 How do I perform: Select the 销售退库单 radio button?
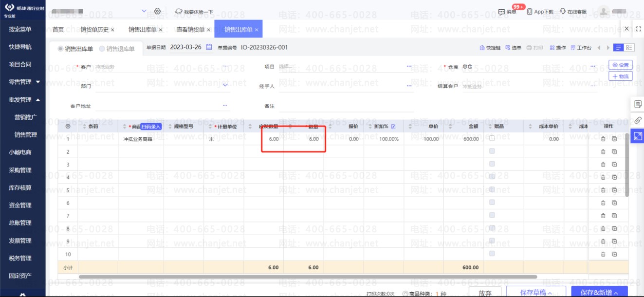[102, 49]
